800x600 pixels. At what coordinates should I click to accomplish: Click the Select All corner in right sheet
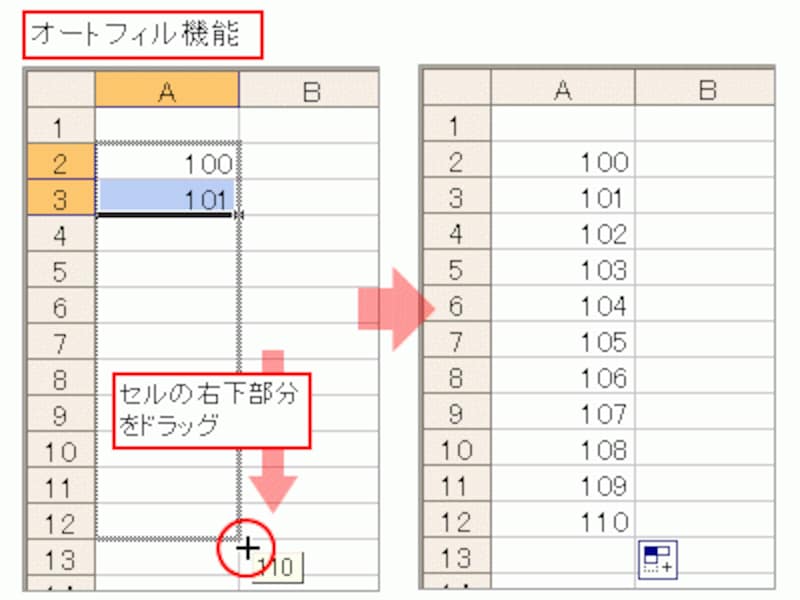[x=457, y=88]
